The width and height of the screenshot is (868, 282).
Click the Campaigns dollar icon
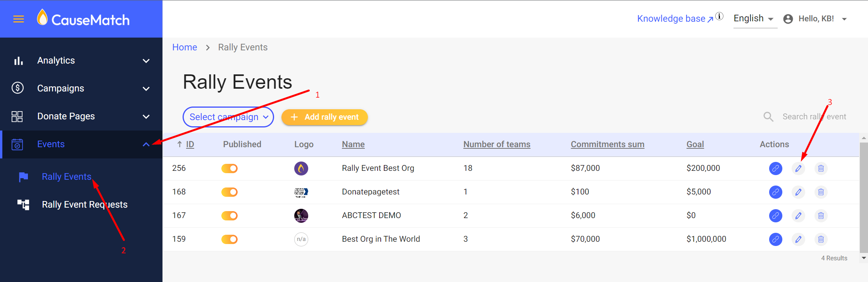click(18, 88)
